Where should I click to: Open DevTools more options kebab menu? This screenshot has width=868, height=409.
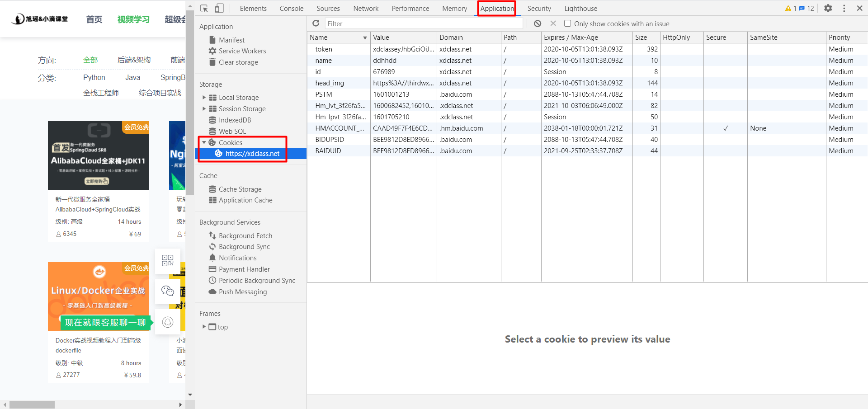pos(844,8)
